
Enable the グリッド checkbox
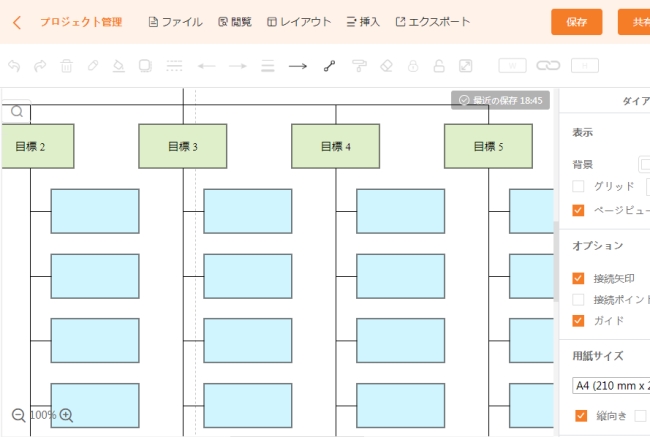click(x=578, y=186)
